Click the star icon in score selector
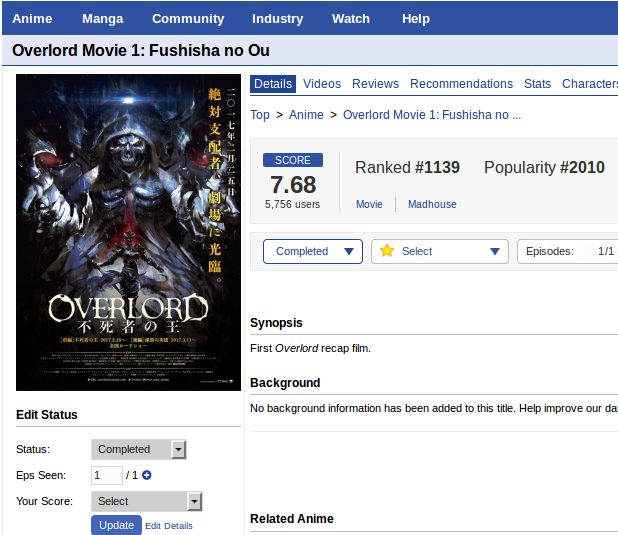The height and width of the screenshot is (535, 618). click(x=387, y=251)
